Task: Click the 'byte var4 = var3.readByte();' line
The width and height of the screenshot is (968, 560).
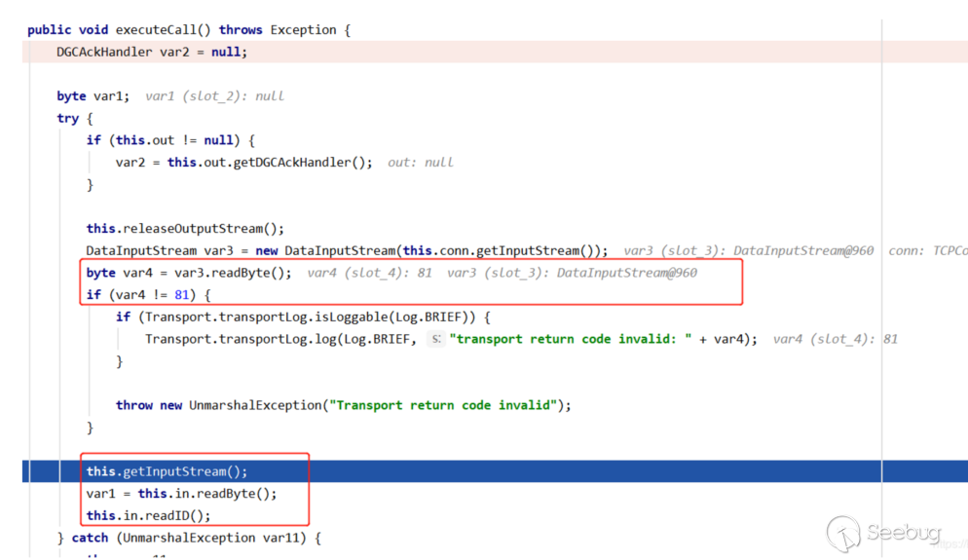Action: tap(189, 273)
